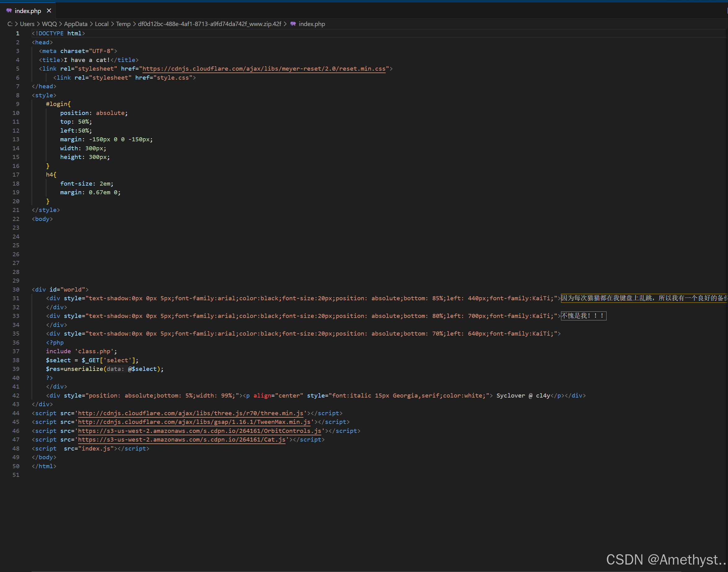Follow the TweenMax.min.js script link
The width and height of the screenshot is (728, 572).
tap(194, 422)
